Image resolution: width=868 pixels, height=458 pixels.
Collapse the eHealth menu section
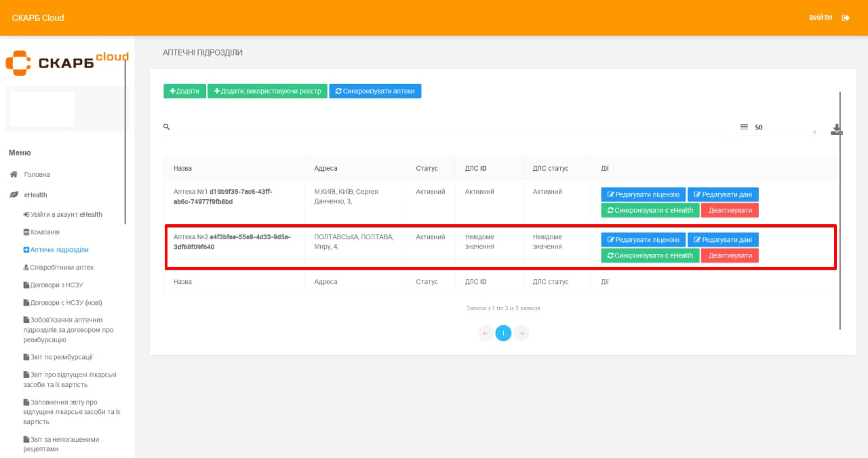[x=36, y=195]
